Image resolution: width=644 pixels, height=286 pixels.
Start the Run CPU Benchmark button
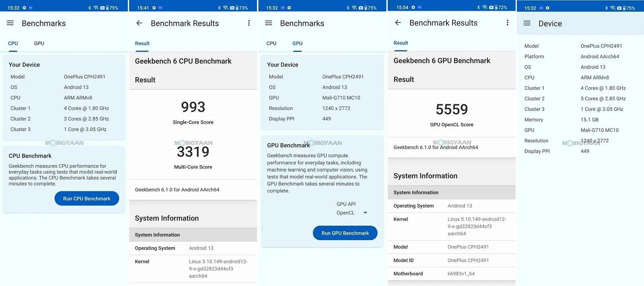[87, 199]
